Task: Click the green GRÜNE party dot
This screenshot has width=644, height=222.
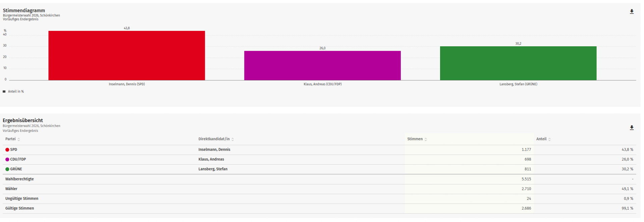Action: (7, 169)
